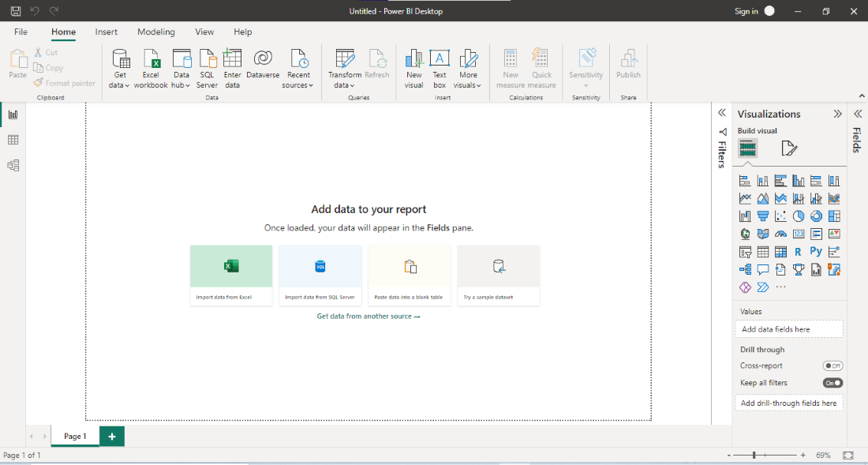Select the Q&A speech bubble visual

click(x=763, y=269)
